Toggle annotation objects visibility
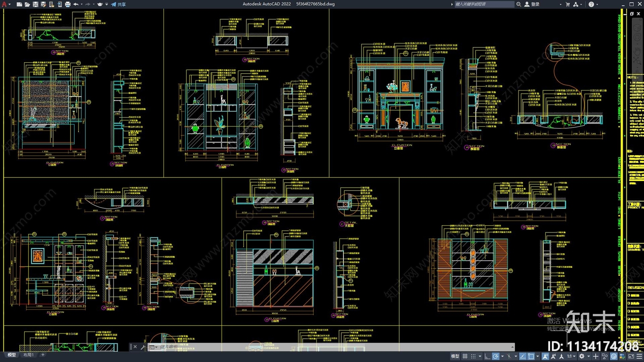Viewport: 644px width, 362px height. 545,356
